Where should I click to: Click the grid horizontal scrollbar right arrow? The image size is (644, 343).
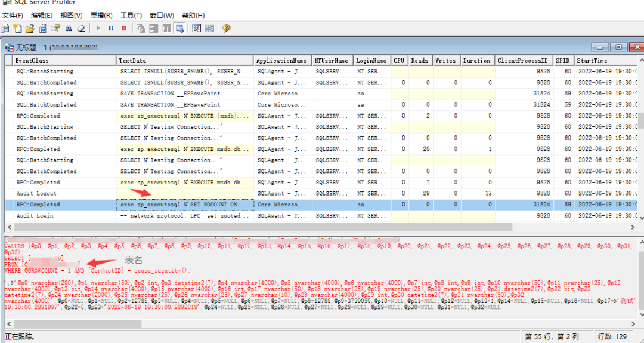[633, 227]
